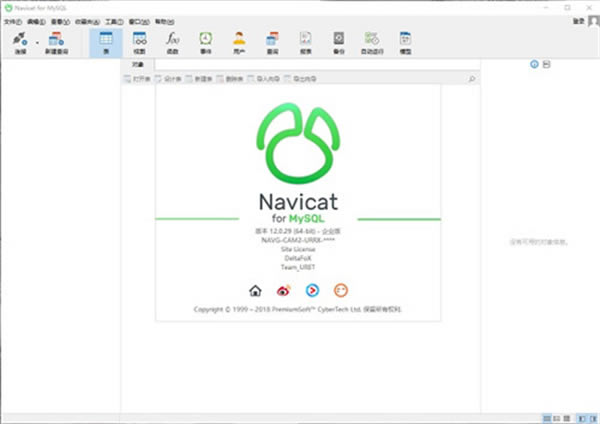The height and width of the screenshot is (424, 600).
Task: Click the Login (登录) link at top right
Action: pos(578,21)
